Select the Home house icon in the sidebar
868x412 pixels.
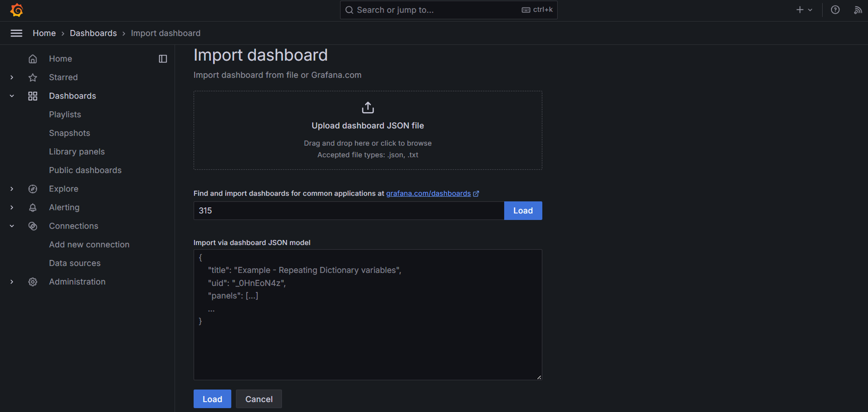33,58
